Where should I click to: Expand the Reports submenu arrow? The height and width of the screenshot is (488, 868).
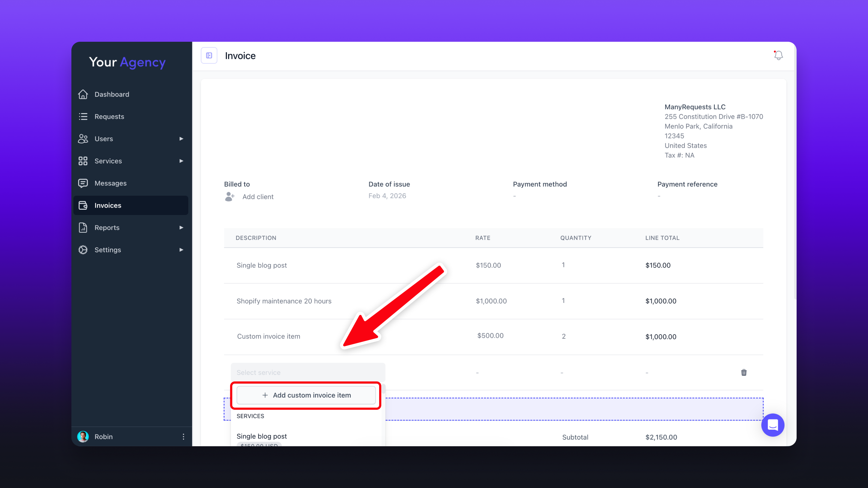tap(181, 228)
